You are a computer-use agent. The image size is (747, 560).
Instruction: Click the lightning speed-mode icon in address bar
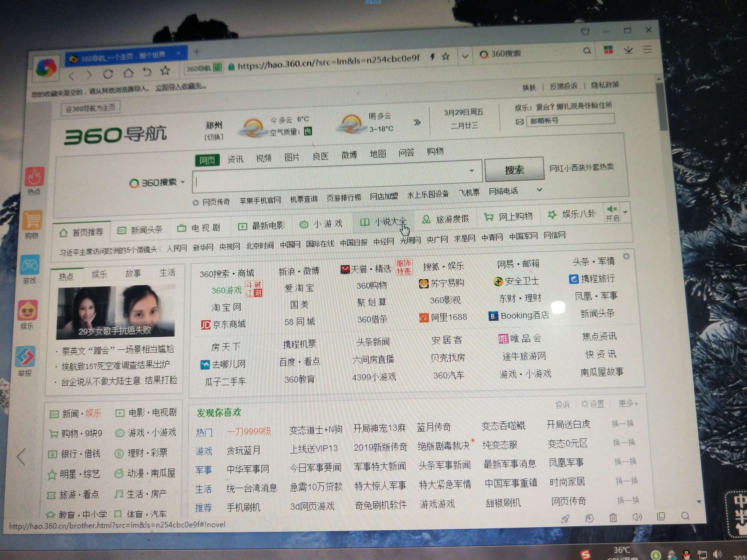tap(432, 57)
